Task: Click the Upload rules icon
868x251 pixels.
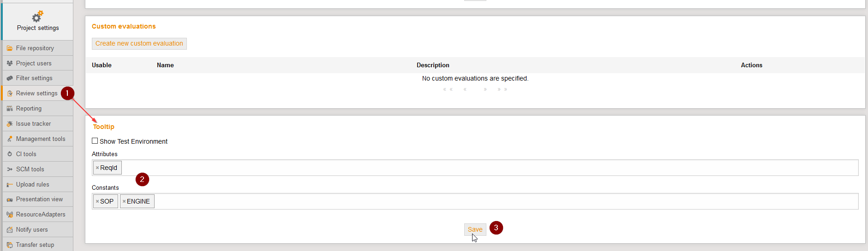Action: coord(10,185)
